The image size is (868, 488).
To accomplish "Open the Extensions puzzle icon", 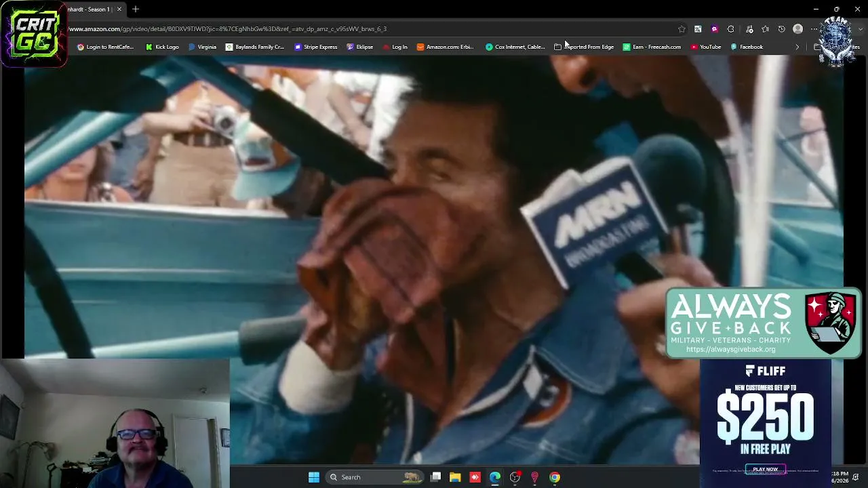I will [x=730, y=29].
